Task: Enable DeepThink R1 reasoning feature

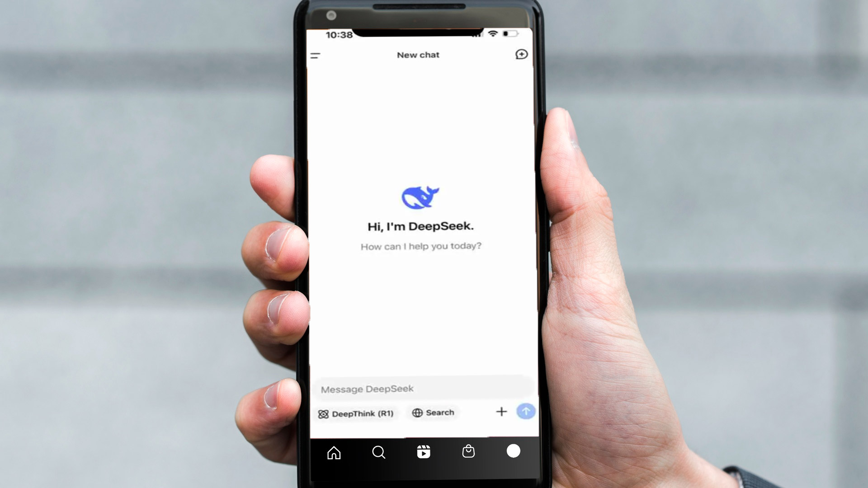Action: point(355,413)
